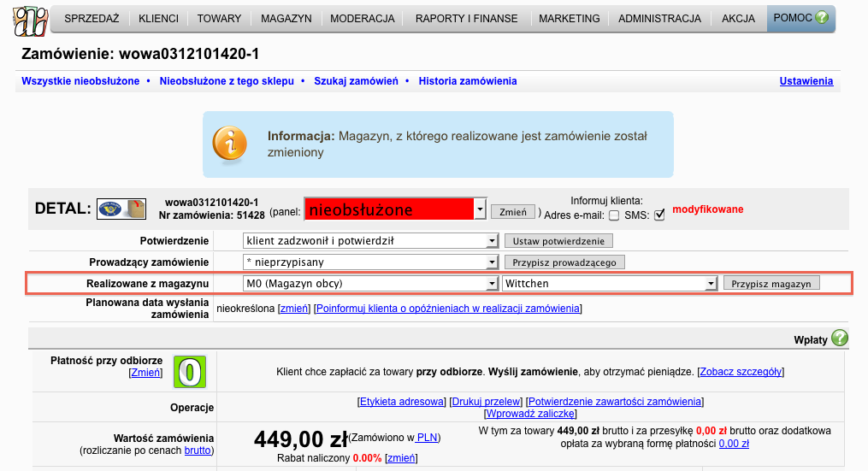Open the Ustawienia link

pyautogui.click(x=806, y=81)
